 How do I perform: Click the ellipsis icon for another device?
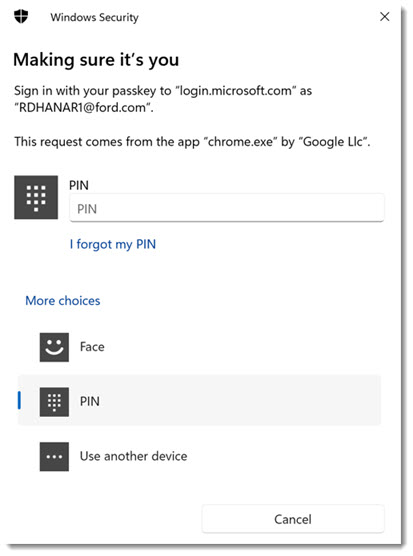point(54,456)
